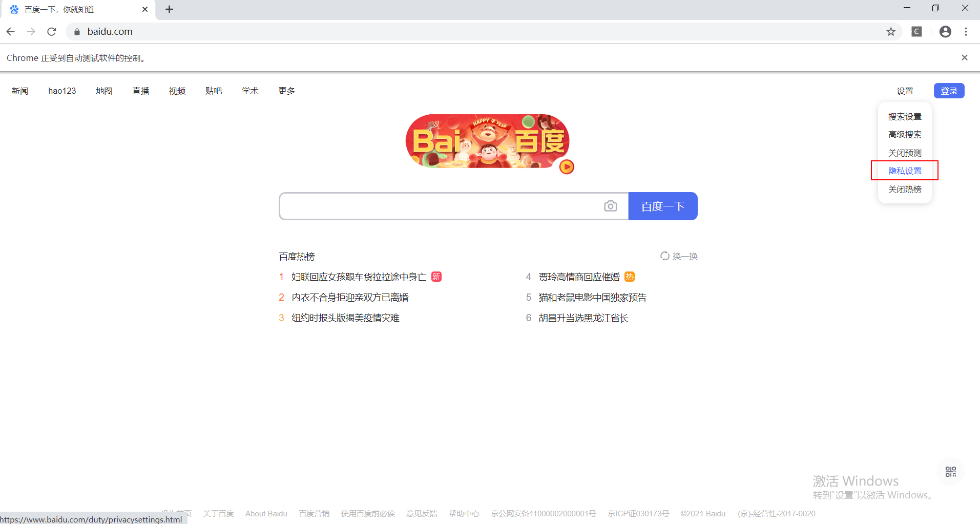Screen dimensions: 980x524
Task: Open the About Baidu footer link
Action: (266, 513)
